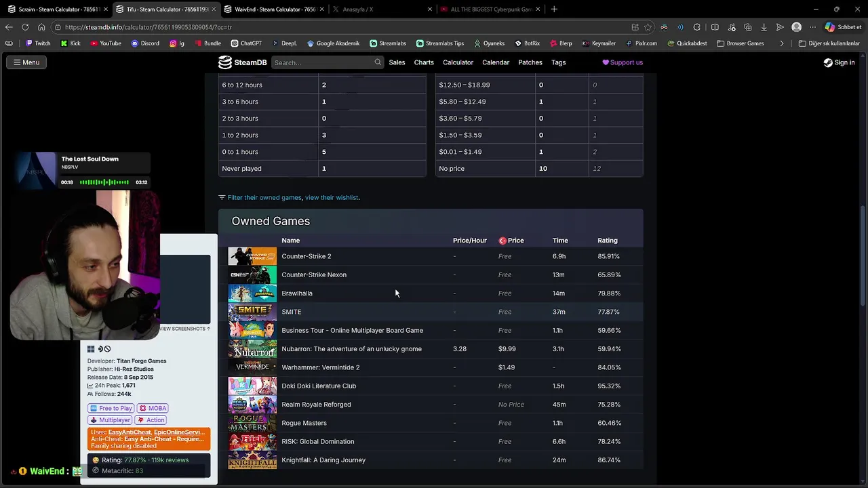Viewport: 868px width, 488px height.
Task: Open browser downloads icon
Action: (764, 27)
